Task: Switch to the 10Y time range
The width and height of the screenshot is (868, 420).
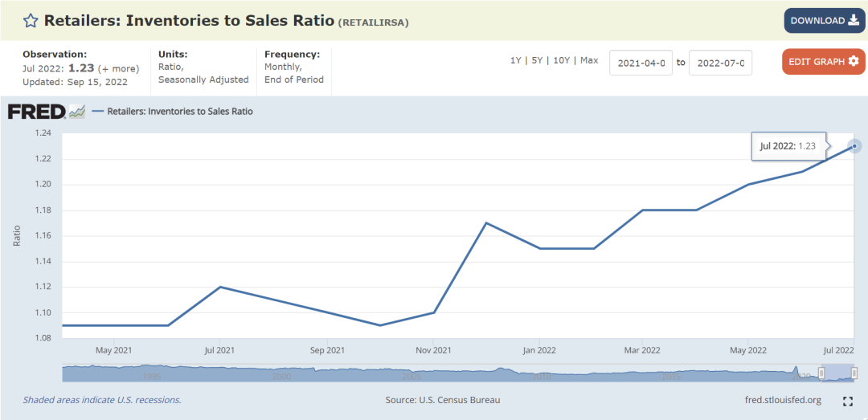Action: 561,61
